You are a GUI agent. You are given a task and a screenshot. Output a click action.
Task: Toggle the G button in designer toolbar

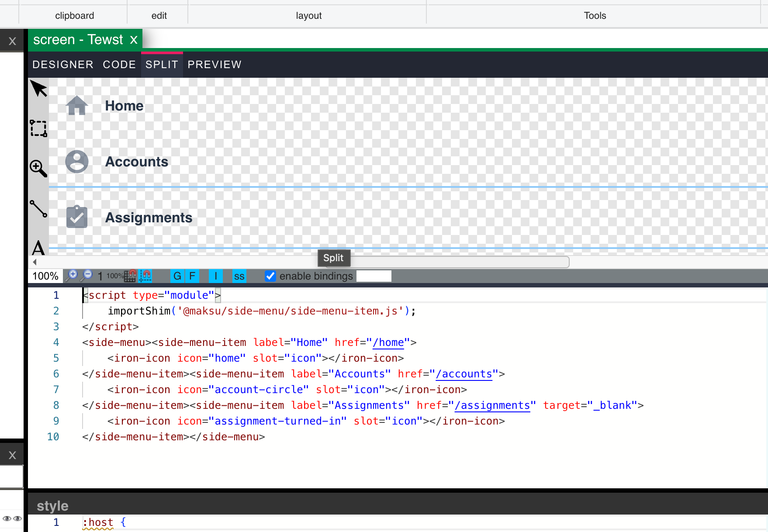177,276
